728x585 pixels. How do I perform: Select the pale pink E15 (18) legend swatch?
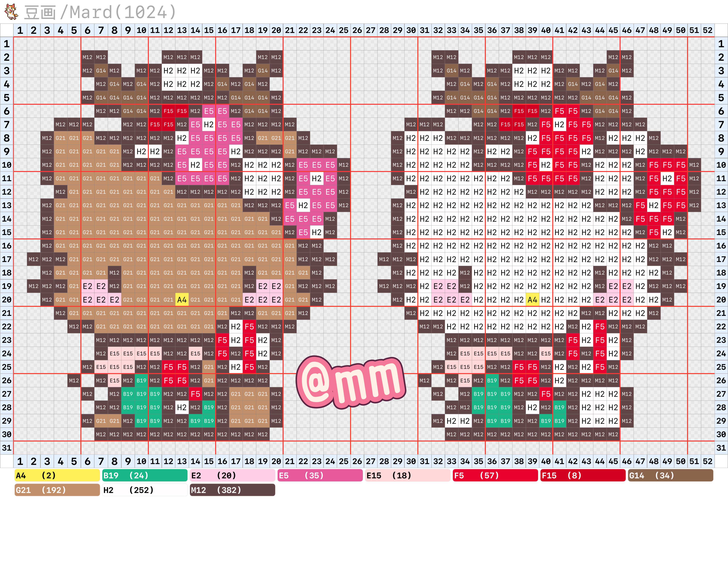tap(408, 475)
